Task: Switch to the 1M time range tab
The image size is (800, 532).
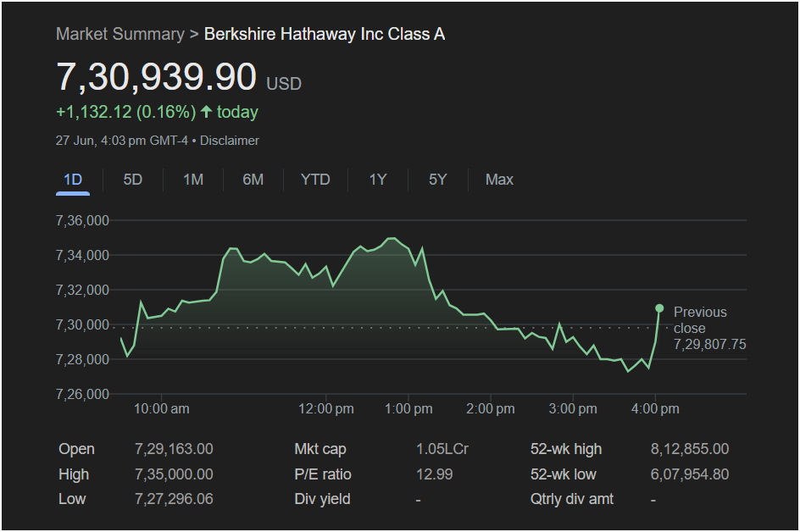Action: click(193, 180)
